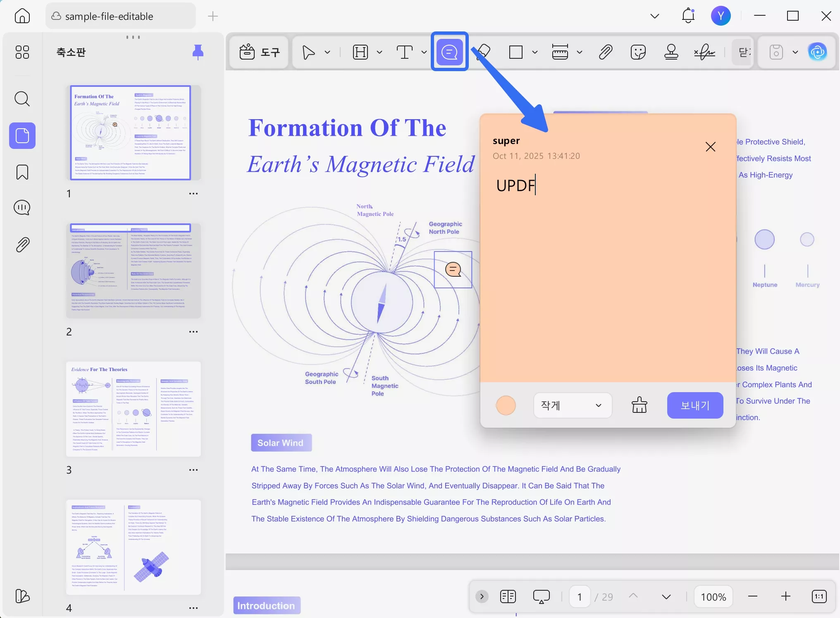
Task: Select the stamp tool
Action: pos(671,52)
